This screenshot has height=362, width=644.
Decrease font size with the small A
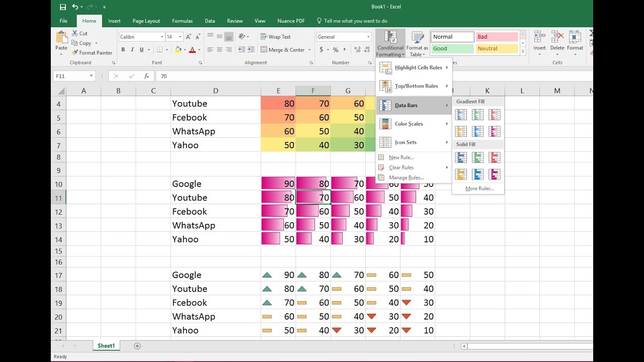(198, 37)
